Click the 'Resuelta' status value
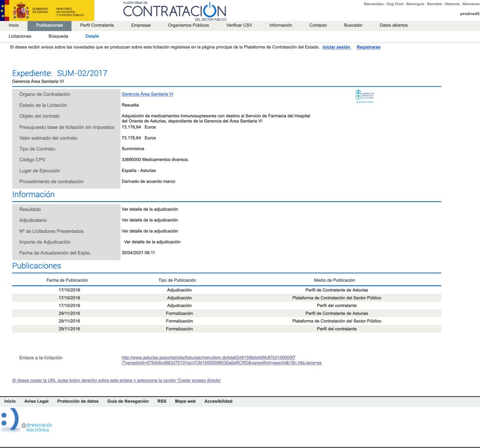 pos(130,105)
